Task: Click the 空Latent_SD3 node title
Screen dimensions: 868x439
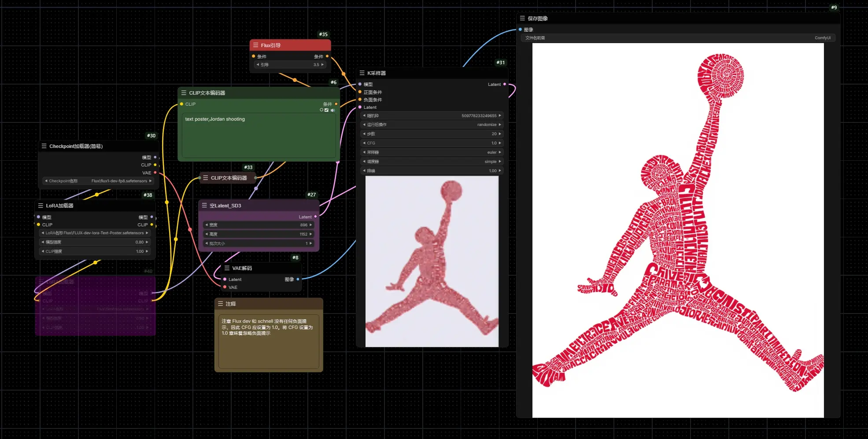Action: tap(225, 206)
